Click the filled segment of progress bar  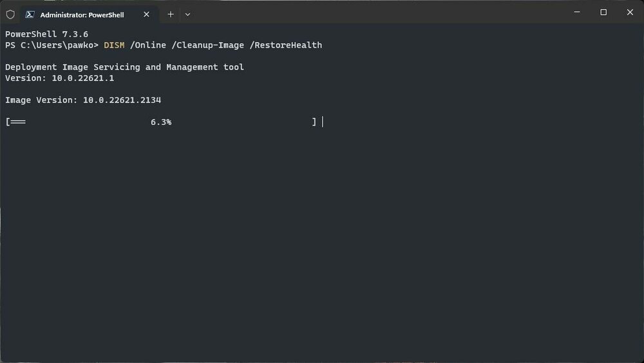click(17, 122)
